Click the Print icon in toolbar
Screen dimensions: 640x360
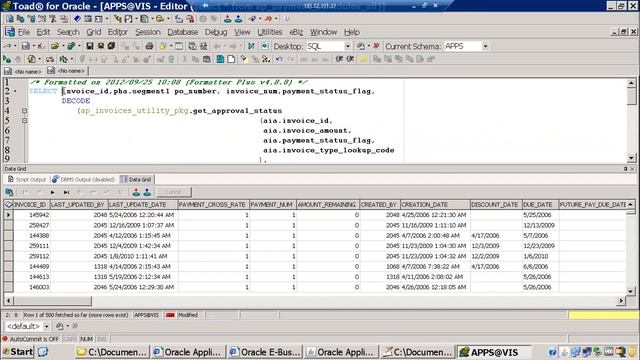pyautogui.click(x=149, y=46)
